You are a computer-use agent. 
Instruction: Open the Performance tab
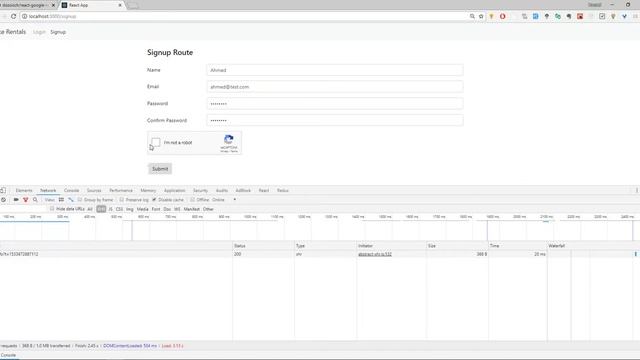tap(121, 190)
